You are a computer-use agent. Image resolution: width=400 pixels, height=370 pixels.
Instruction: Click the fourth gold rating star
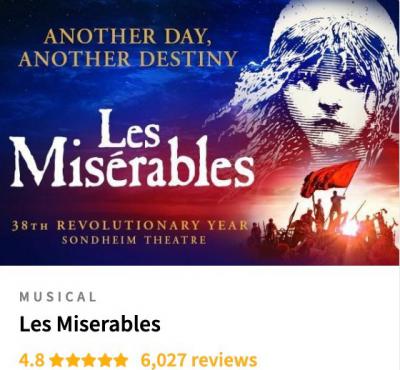click(105, 360)
